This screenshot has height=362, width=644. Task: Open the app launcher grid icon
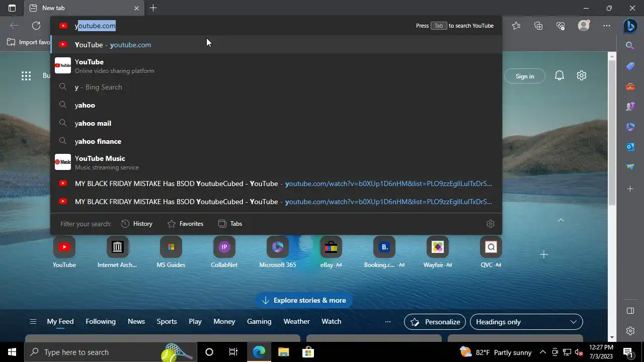pyautogui.click(x=26, y=76)
